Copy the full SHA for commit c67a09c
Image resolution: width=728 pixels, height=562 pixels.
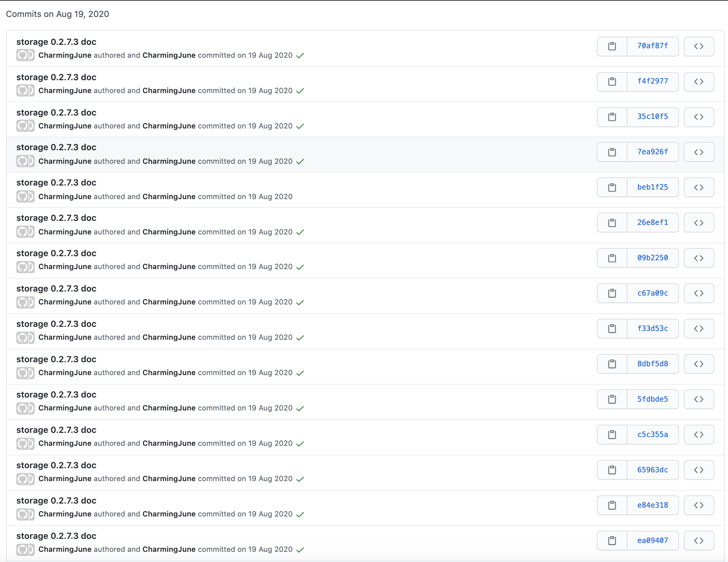point(612,293)
